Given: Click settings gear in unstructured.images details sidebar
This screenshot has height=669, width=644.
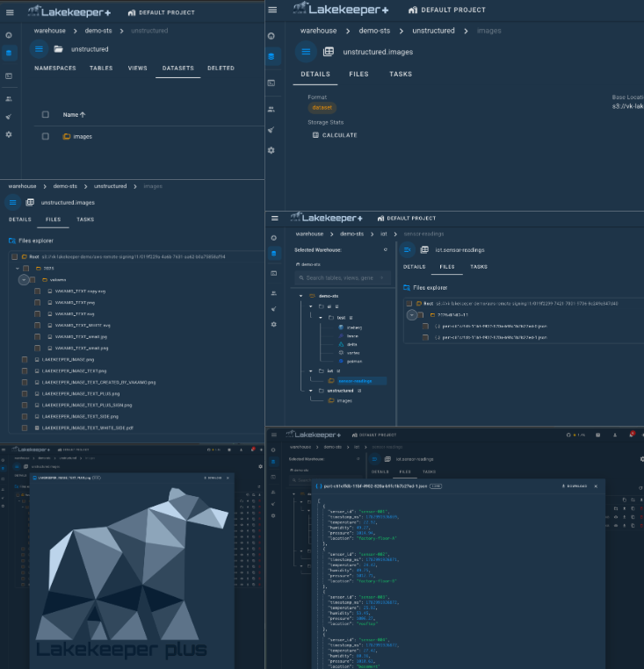Looking at the screenshot, I should coord(271,150).
